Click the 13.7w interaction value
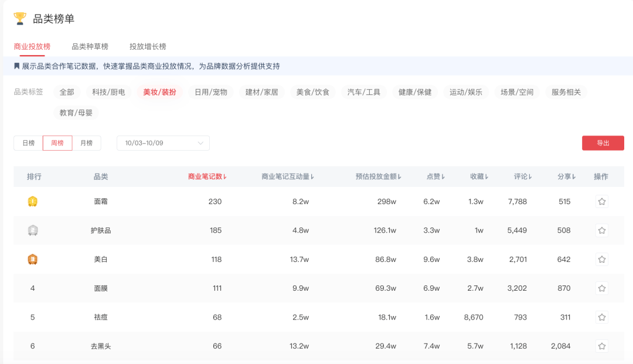Screen dimensions: 633x364 [299, 259]
